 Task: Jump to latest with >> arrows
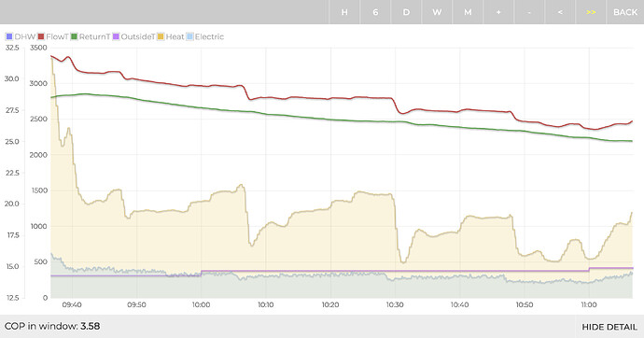591,12
